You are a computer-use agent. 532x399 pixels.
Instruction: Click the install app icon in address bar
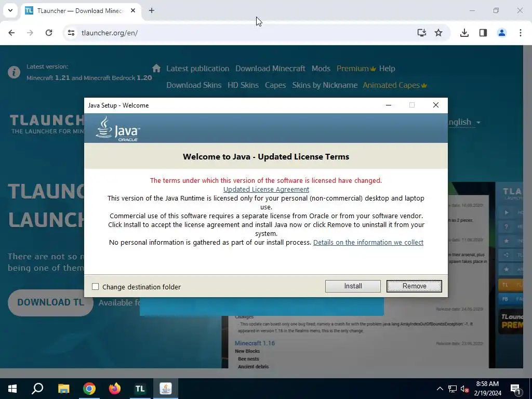click(421, 33)
